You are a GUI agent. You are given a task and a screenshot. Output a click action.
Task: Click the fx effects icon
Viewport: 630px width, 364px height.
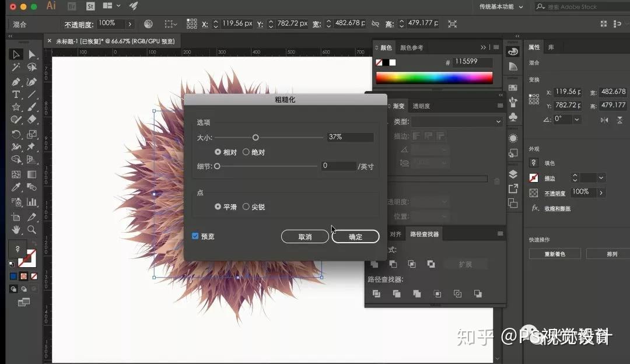coord(535,208)
